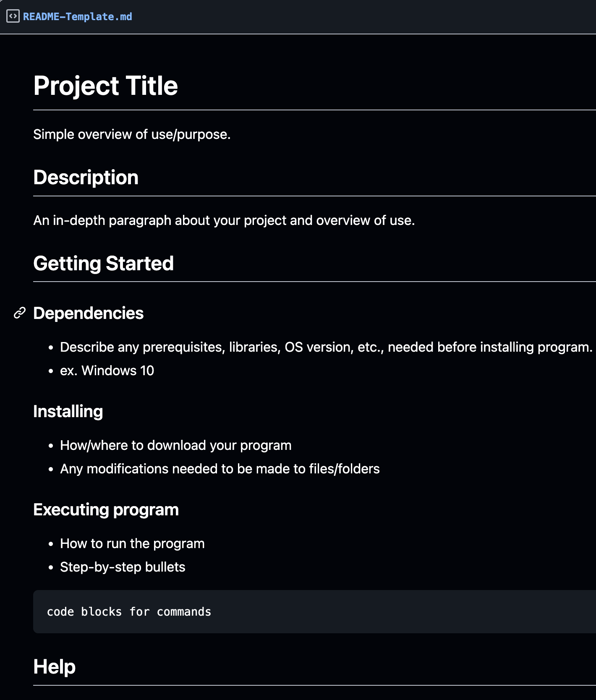Click the Help section heading
596x700 pixels.
(55, 666)
